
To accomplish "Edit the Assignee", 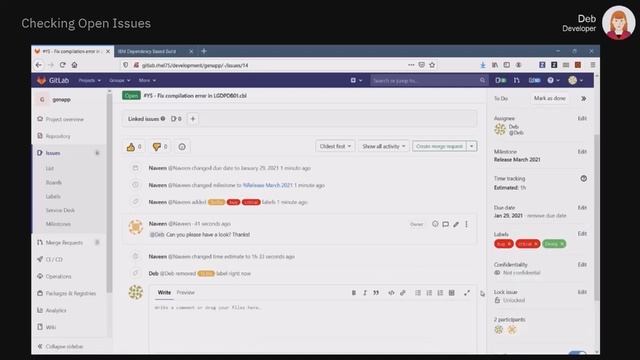I will [x=582, y=118].
